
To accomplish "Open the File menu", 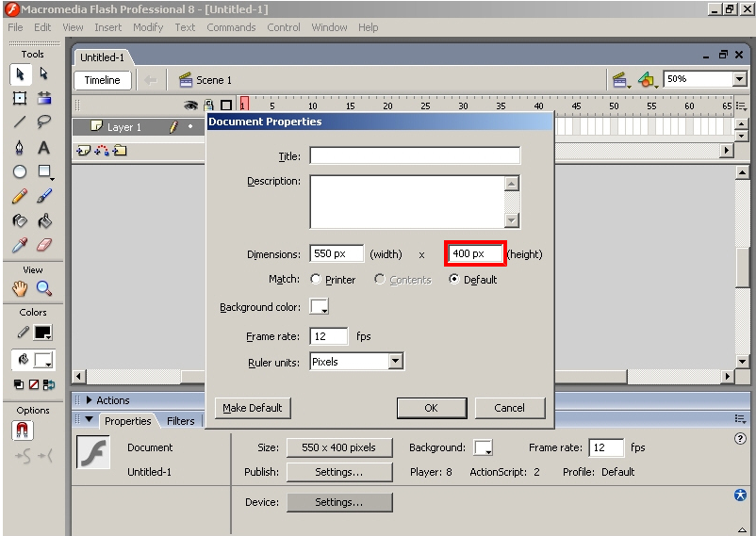I will [15, 27].
